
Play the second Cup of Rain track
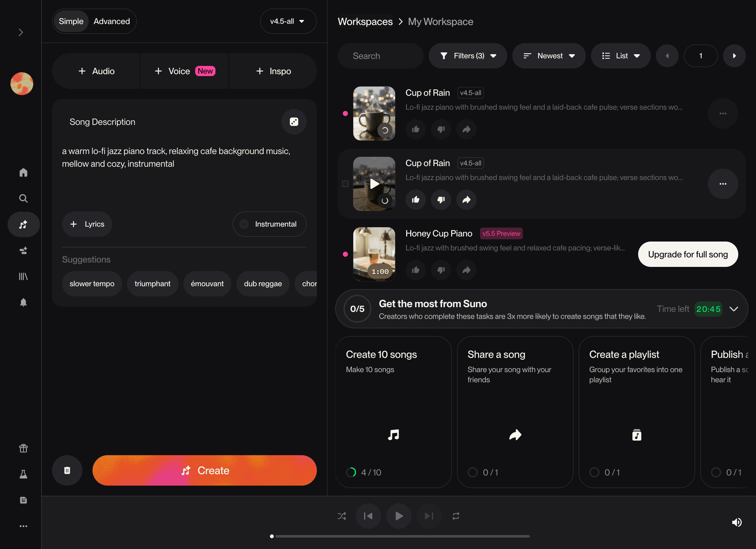pyautogui.click(x=374, y=184)
